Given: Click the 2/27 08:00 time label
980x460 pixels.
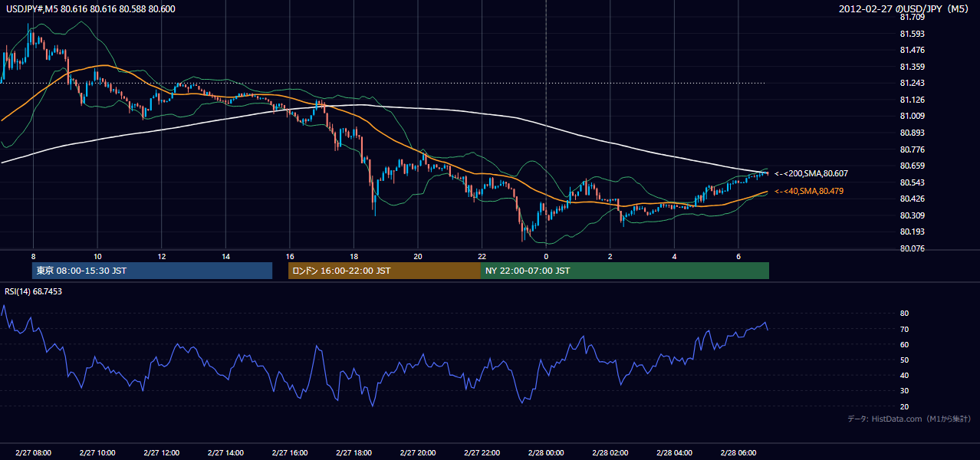Looking at the screenshot, I should [x=33, y=453].
